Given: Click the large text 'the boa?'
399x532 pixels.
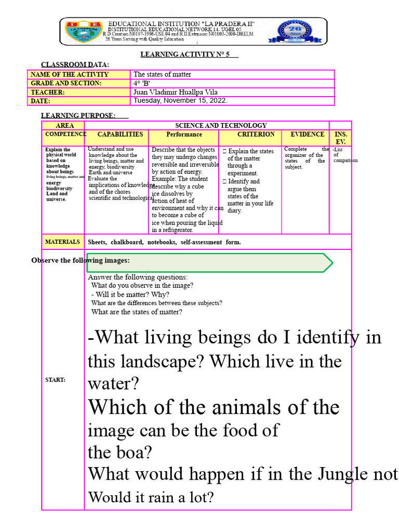Looking at the screenshot, I should click(120, 453).
